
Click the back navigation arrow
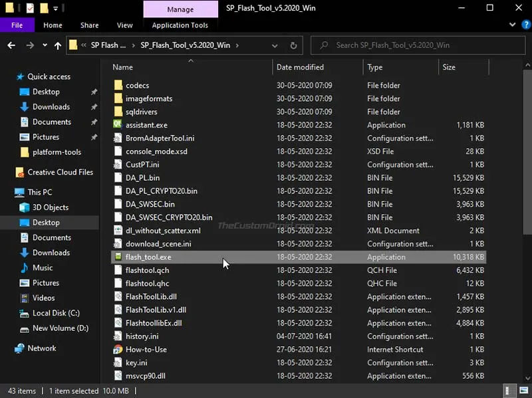pos(11,45)
